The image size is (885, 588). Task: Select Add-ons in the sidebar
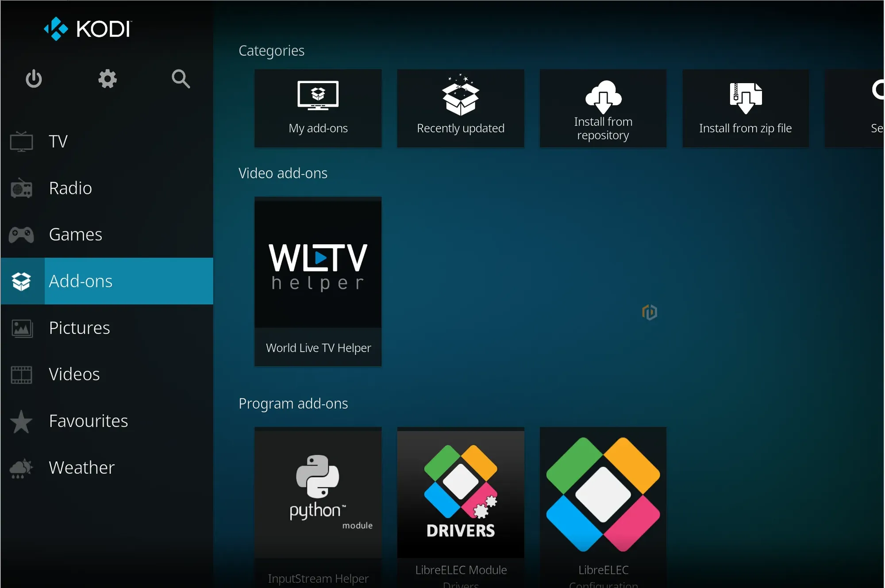(x=107, y=281)
